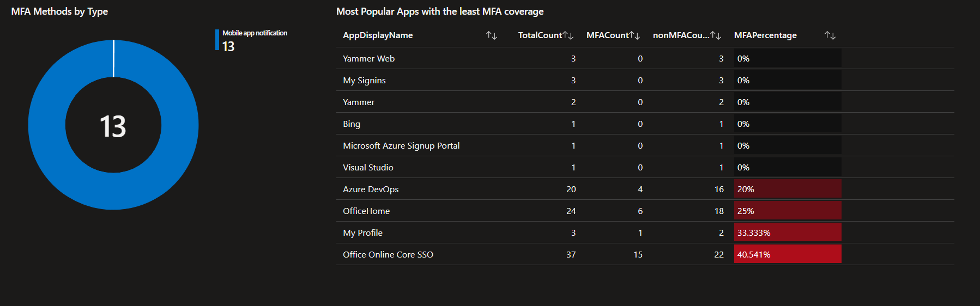The image size is (980, 306).
Task: Select the Visual Studio row
Action: point(645,167)
